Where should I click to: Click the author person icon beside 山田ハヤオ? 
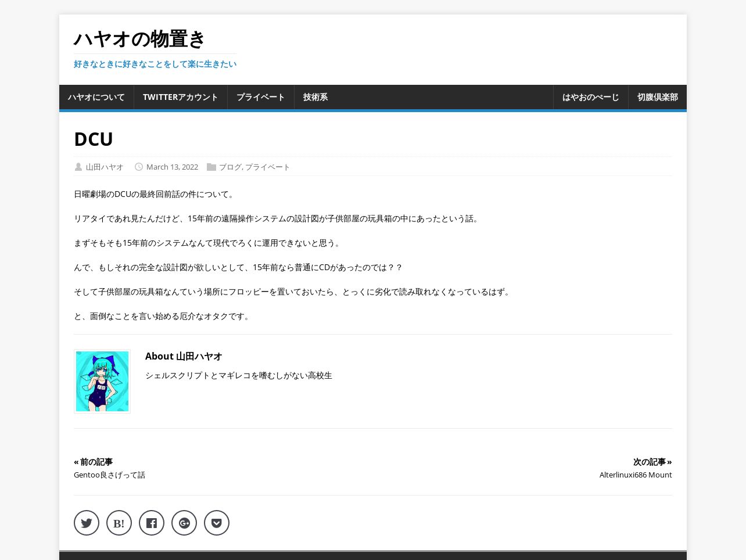78,167
